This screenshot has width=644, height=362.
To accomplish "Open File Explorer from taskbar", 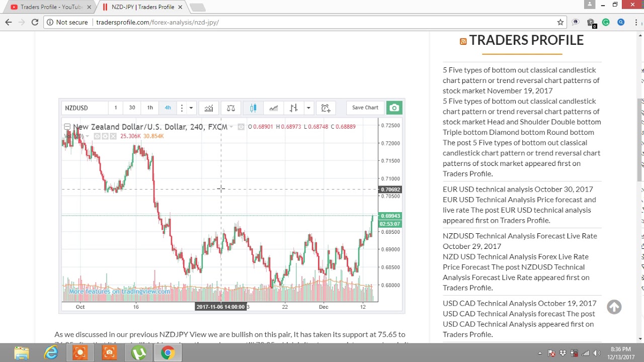I will [22, 353].
